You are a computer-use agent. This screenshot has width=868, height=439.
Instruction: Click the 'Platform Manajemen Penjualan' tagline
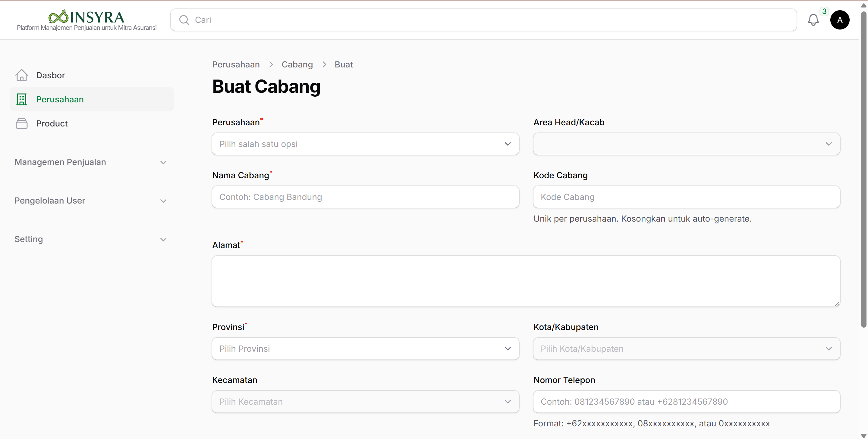[x=86, y=28]
